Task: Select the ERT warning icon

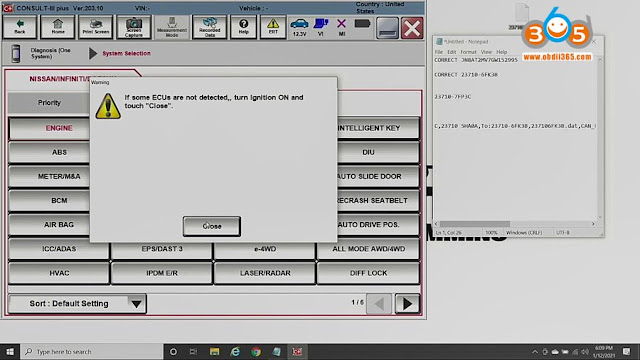Action: (273, 27)
